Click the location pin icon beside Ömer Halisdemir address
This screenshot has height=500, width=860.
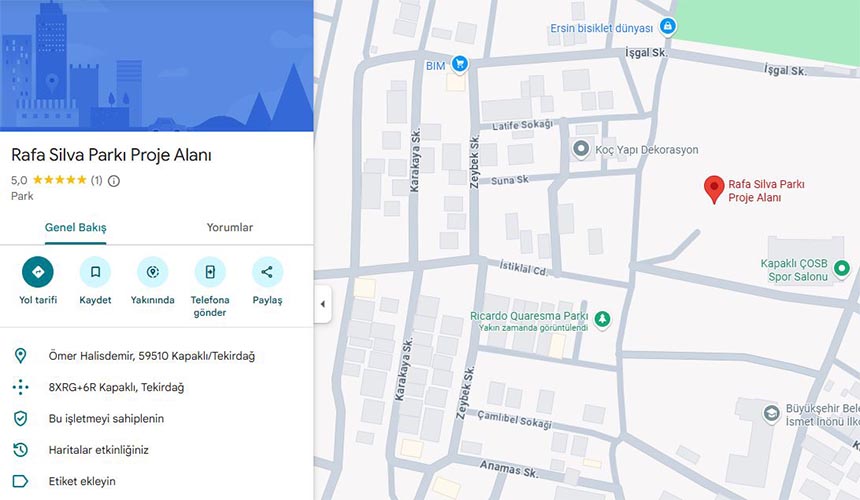(x=20, y=356)
